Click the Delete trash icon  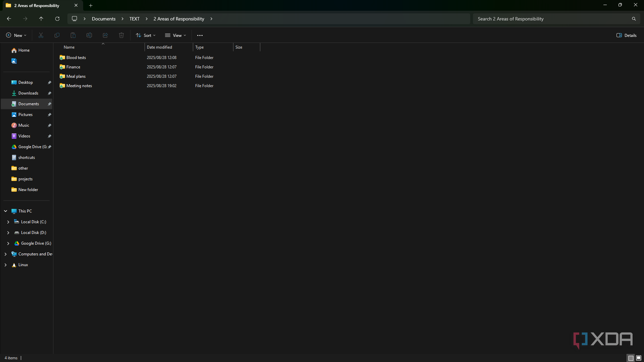[x=121, y=35]
